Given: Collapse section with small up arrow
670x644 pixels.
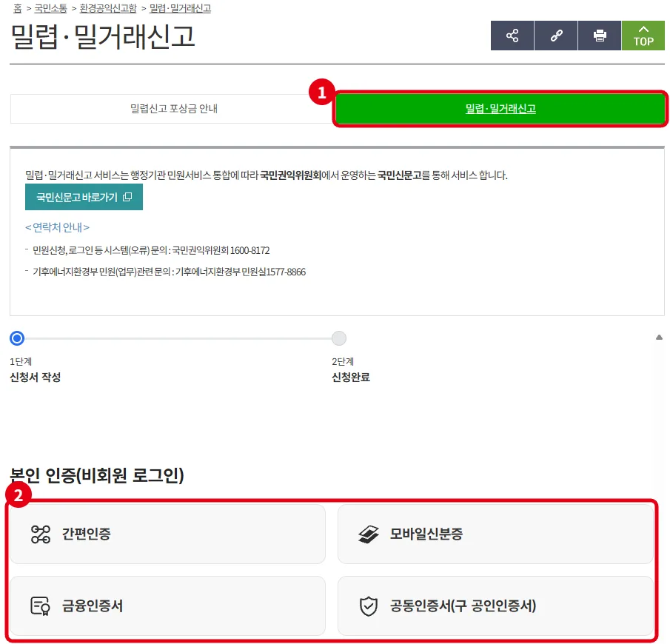Looking at the screenshot, I should pyautogui.click(x=659, y=337).
